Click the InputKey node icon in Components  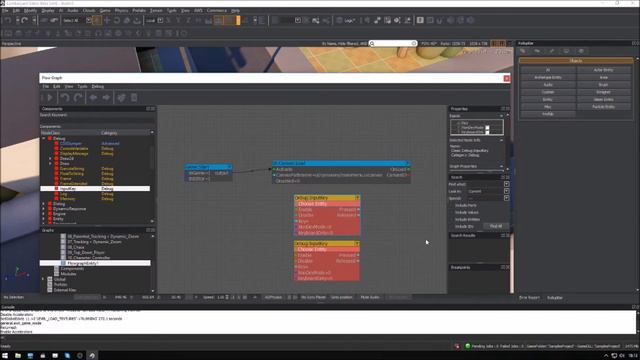coord(56,189)
